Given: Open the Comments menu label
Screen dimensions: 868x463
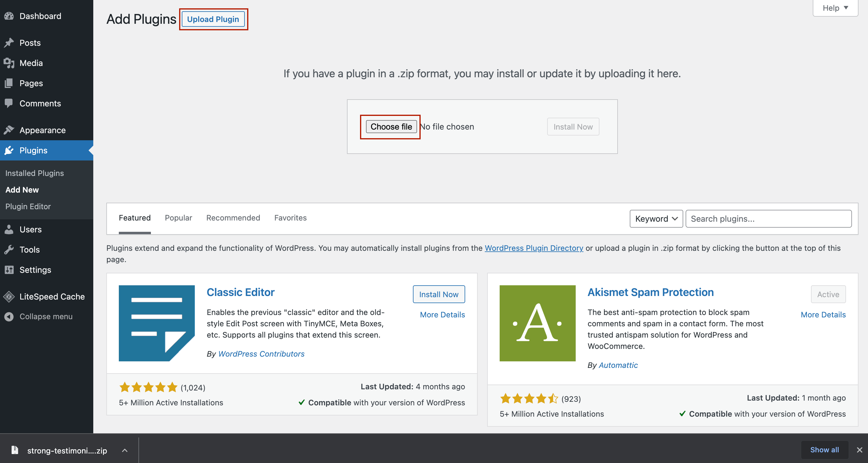Looking at the screenshot, I should click(x=40, y=103).
